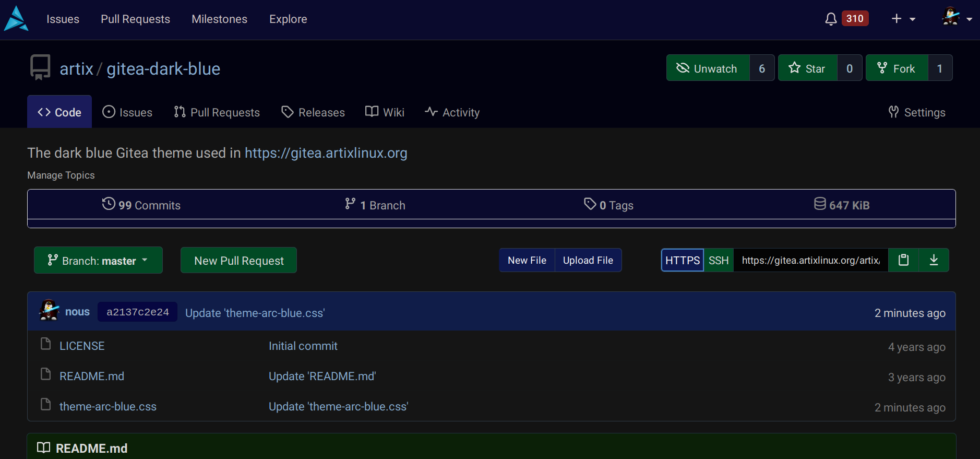The width and height of the screenshot is (980, 459).
Task: Open the LICENSE file
Action: pyautogui.click(x=82, y=346)
